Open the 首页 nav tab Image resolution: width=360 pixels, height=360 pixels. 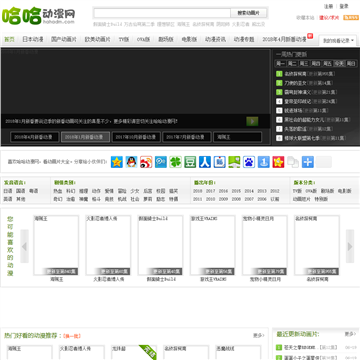point(9,39)
